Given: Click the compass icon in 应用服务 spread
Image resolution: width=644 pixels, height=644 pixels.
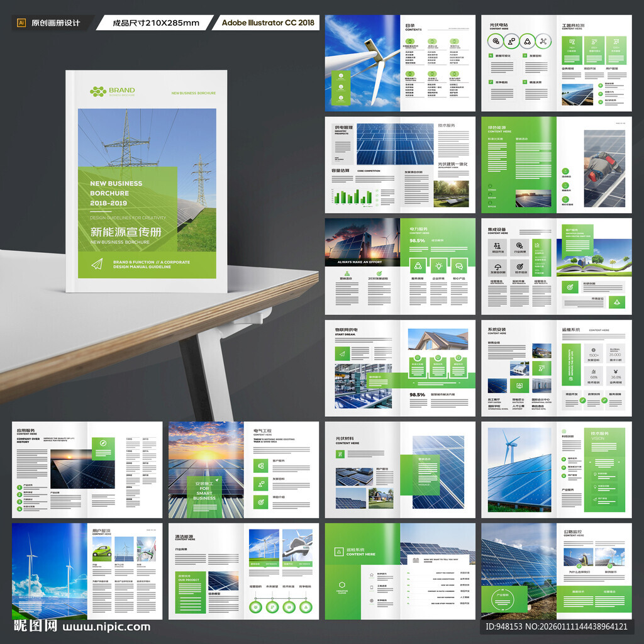Looking at the screenshot, I should coord(103,443).
